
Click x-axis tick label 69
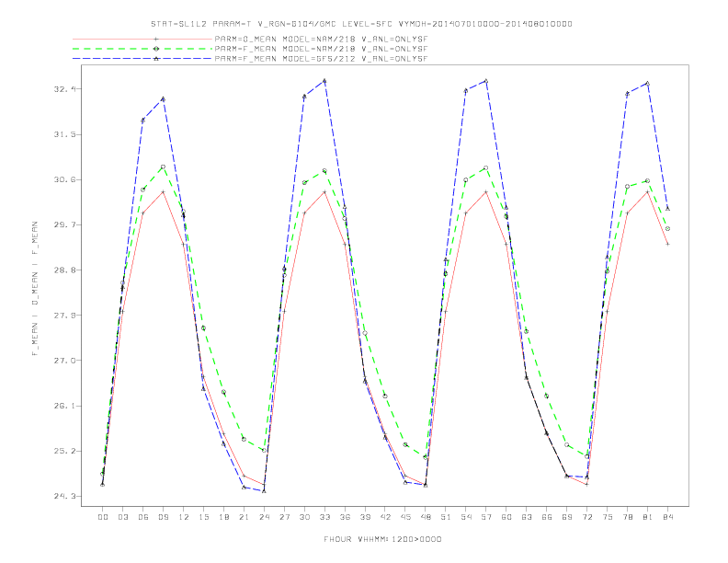coord(567,517)
